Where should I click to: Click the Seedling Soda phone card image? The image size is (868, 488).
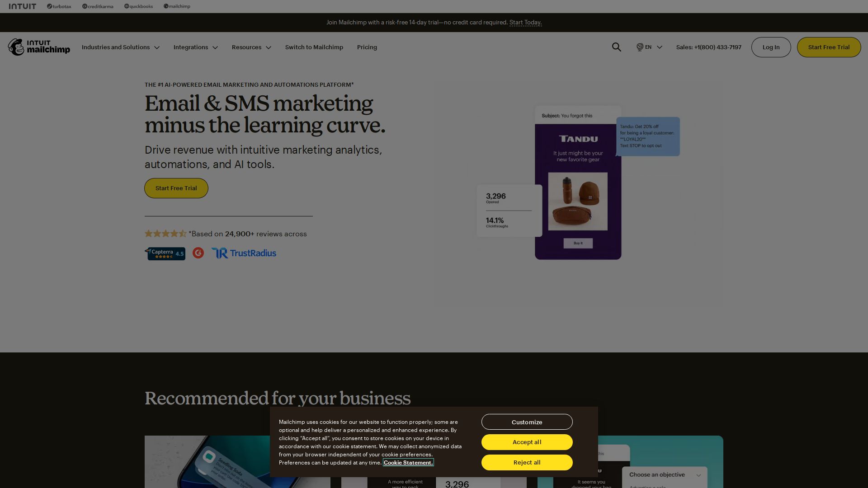(x=237, y=462)
